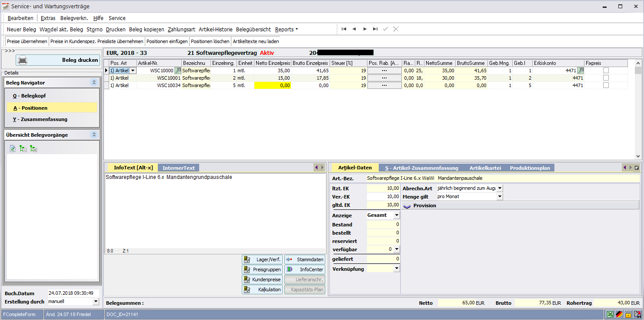Switch to the Produktionsplan tab
This screenshot has height=320, width=644.
tap(530, 168)
